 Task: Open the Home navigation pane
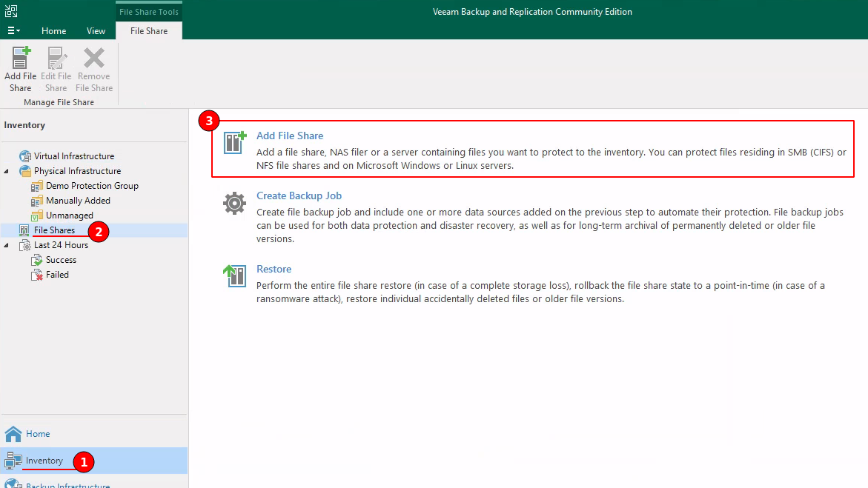pos(38,434)
